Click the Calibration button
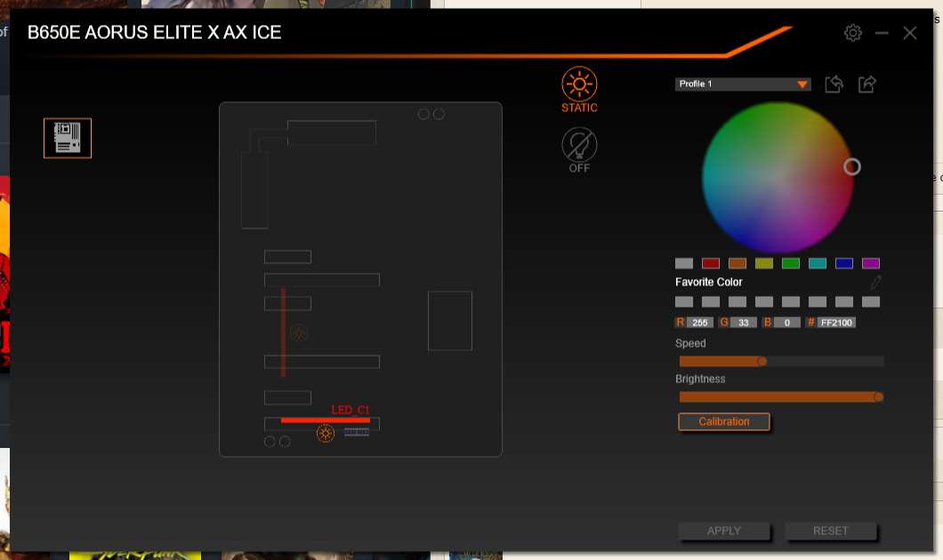 [x=724, y=422]
